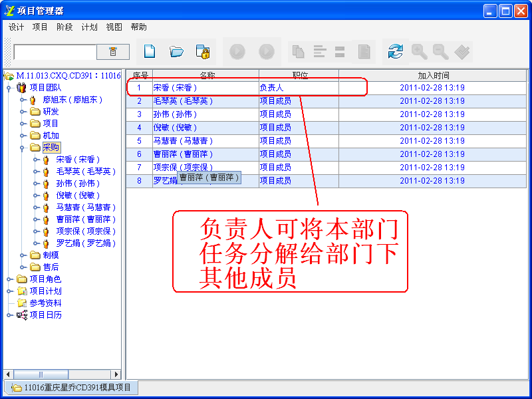Click the greyed two-bar icon
Screen dimensions: 532x399
[x=340, y=52]
